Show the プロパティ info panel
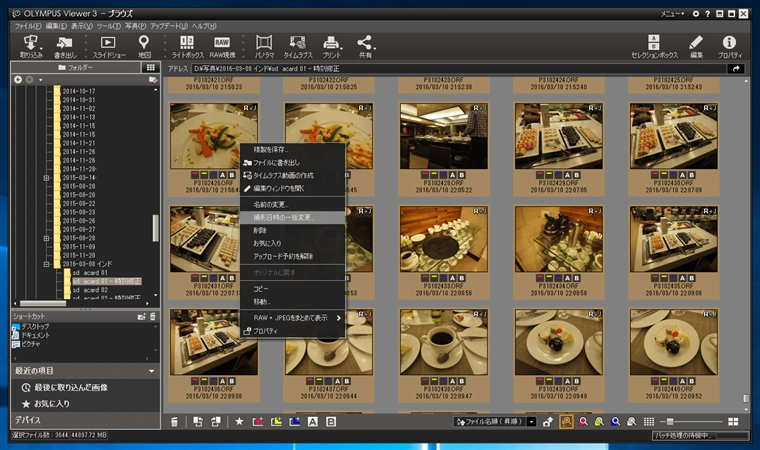 coord(729,47)
